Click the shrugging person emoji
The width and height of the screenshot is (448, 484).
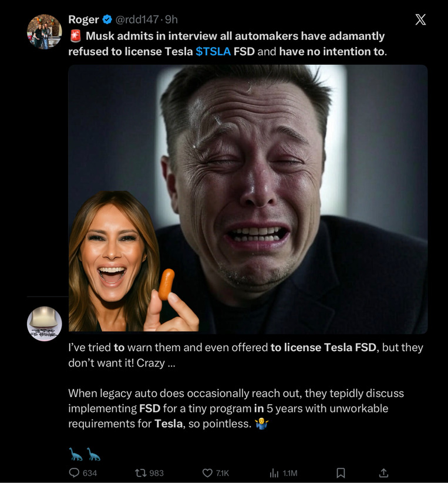(262, 423)
